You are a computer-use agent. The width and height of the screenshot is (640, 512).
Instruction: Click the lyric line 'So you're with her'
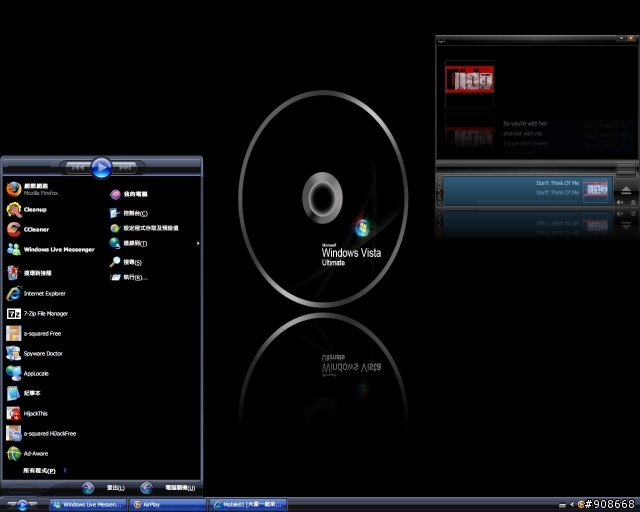click(525, 123)
